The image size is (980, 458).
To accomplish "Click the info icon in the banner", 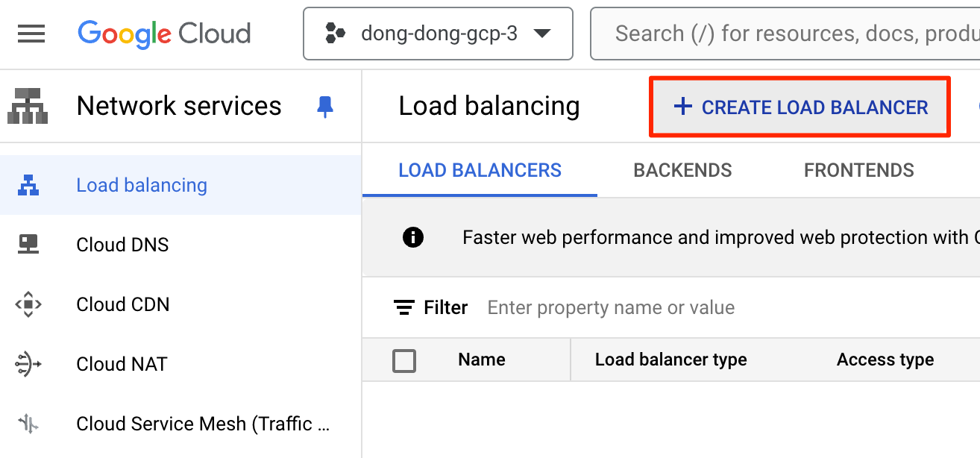I will click(x=412, y=237).
